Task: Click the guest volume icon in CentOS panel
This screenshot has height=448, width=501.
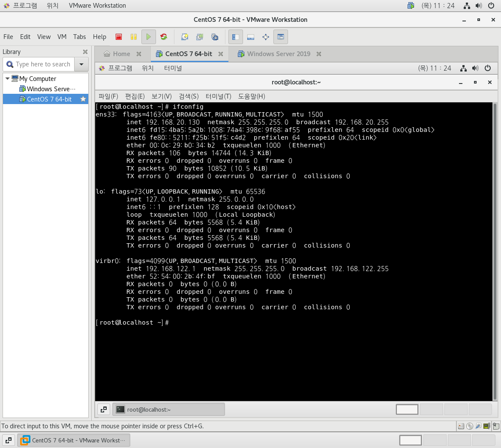Action: pyautogui.click(x=475, y=68)
